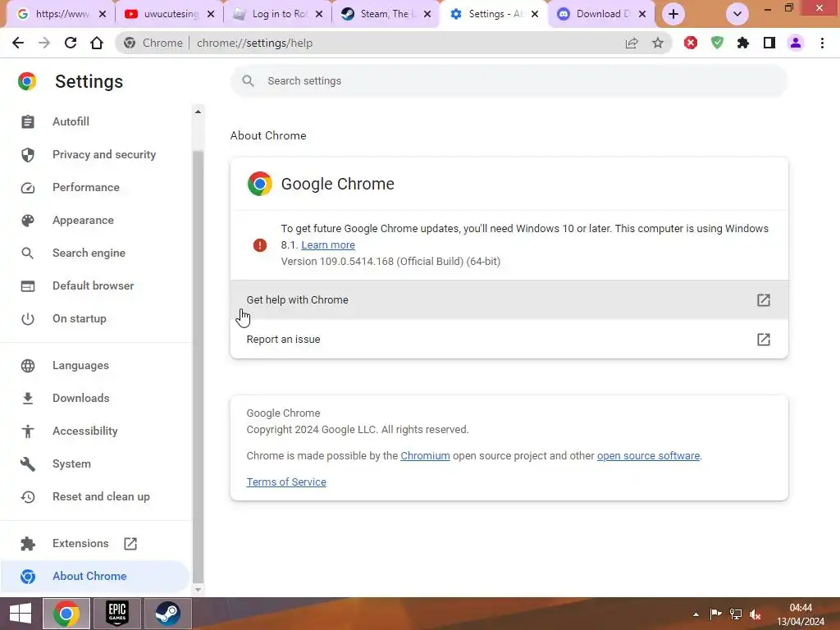Expand the tab search dropdown arrow
Viewport: 840px width, 630px height.
point(737,14)
